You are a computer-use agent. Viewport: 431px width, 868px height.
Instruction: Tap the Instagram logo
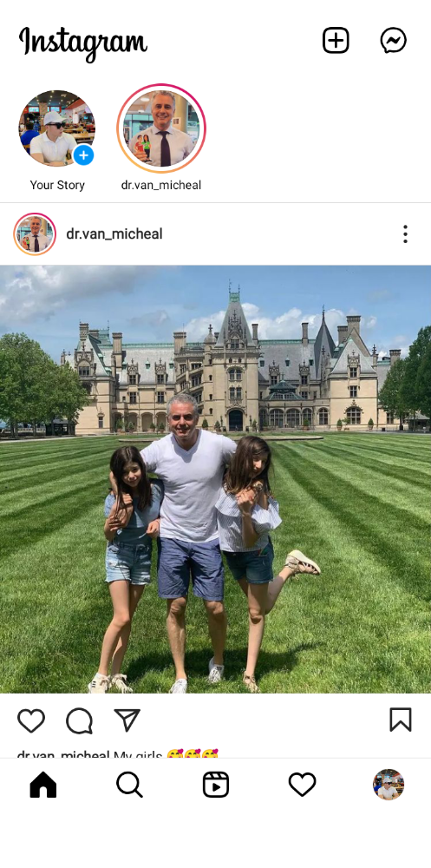[83, 42]
